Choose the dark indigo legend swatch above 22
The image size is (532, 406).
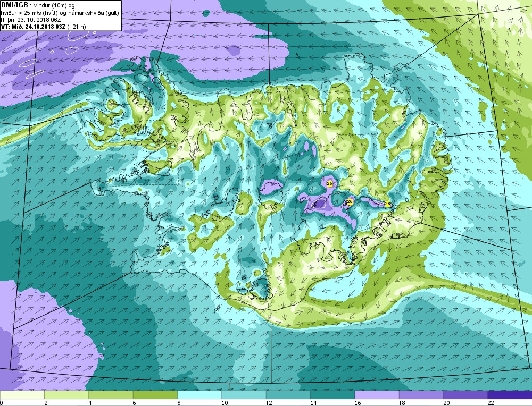(x=510, y=395)
